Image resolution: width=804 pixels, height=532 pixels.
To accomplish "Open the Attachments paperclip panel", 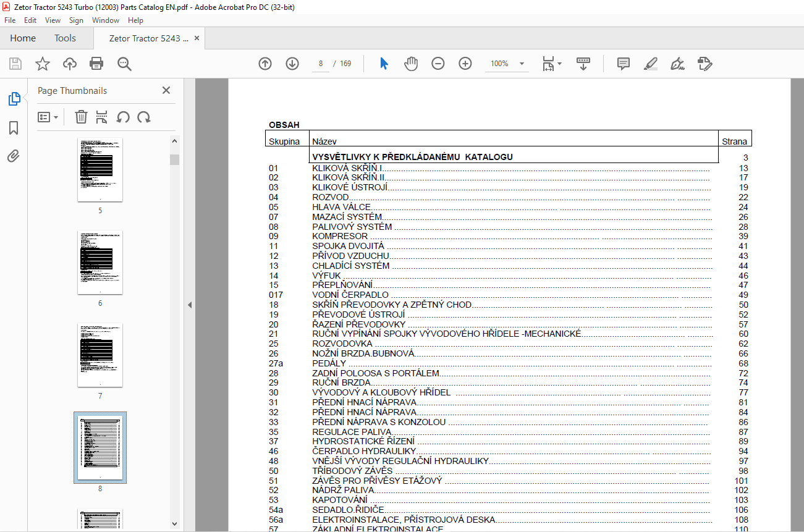I will [x=14, y=156].
